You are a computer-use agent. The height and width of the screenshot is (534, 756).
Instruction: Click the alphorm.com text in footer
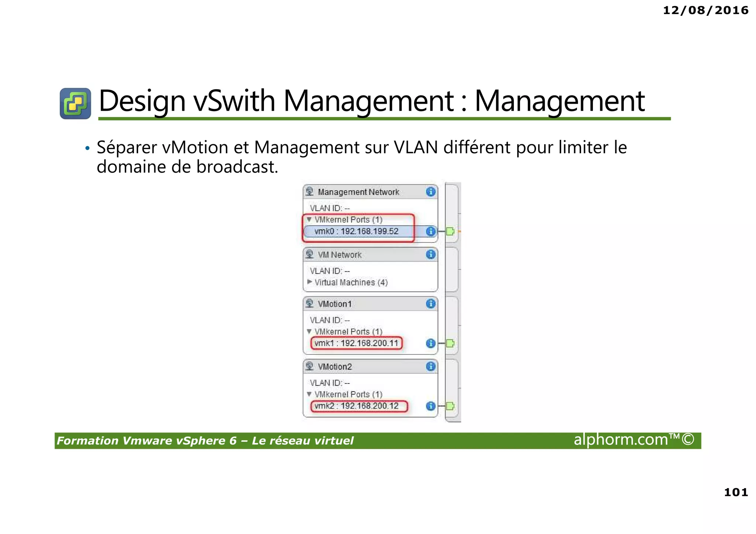pyautogui.click(x=634, y=440)
